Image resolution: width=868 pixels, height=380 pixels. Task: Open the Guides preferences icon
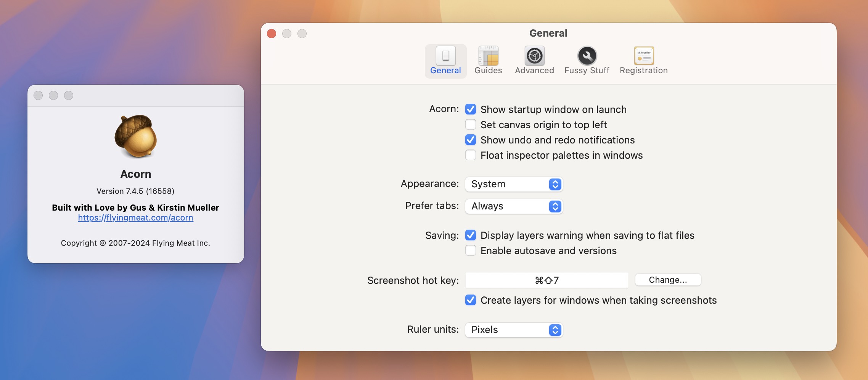[488, 56]
